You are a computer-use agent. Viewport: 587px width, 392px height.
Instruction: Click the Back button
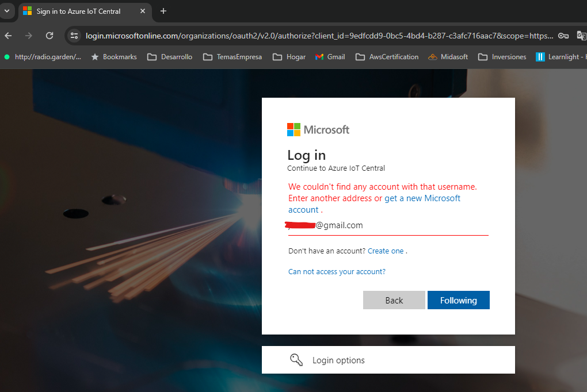click(394, 300)
